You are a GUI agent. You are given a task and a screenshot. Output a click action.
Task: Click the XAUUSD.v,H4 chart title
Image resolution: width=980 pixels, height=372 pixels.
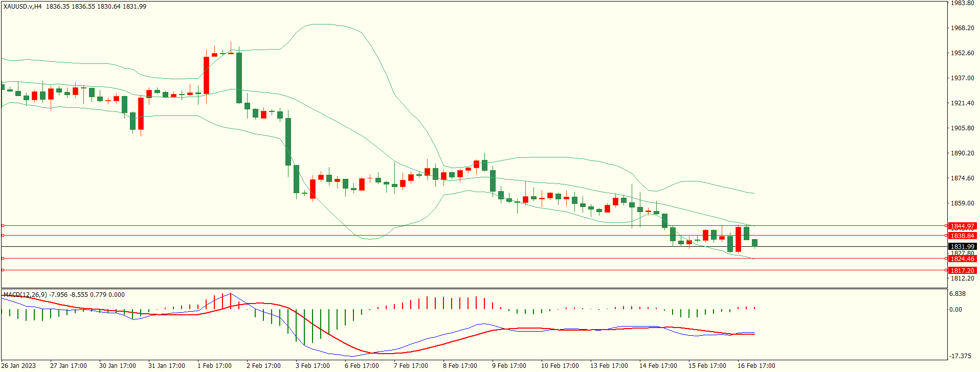coord(23,7)
